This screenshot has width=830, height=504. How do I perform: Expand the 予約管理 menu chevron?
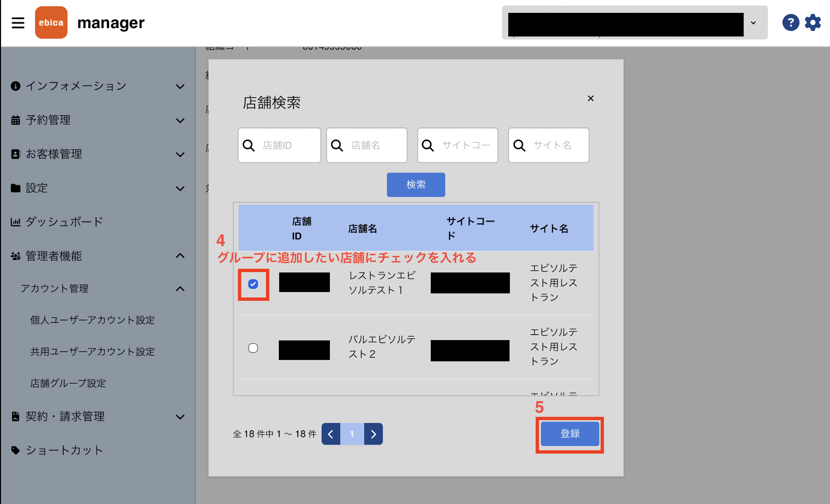coord(180,121)
